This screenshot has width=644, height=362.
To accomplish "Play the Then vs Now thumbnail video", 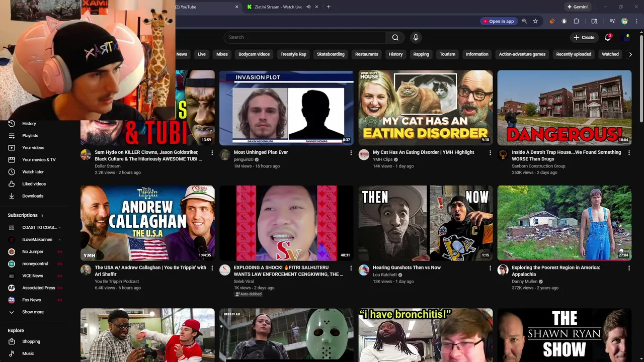I will (426, 223).
